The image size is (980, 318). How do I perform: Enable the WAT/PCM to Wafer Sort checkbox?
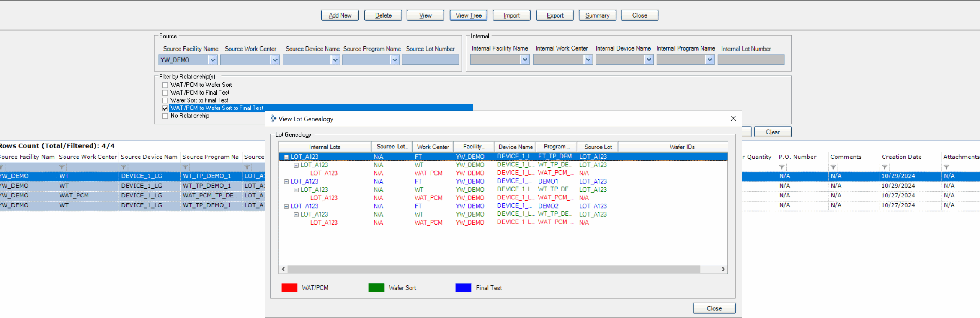click(x=165, y=85)
